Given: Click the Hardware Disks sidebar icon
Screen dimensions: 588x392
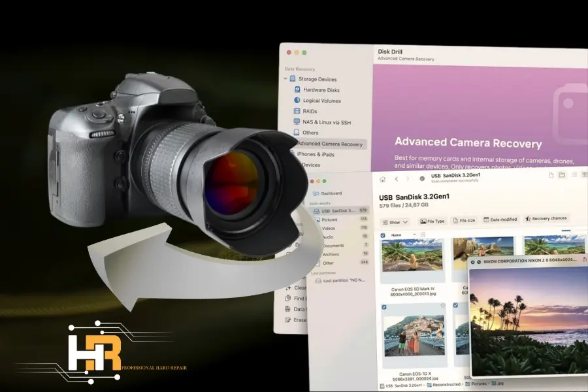Looking at the screenshot, I should pos(297,90).
